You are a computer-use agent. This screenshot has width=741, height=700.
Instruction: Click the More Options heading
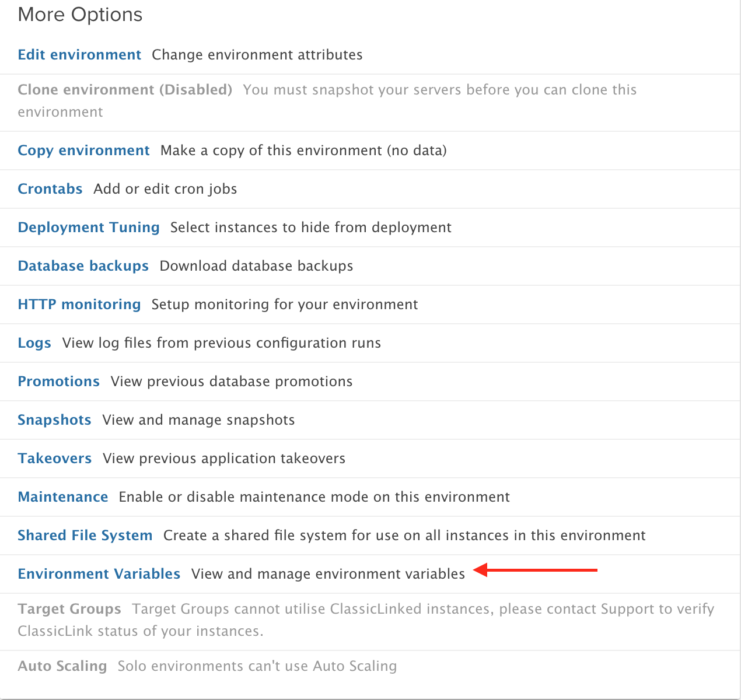point(80,15)
